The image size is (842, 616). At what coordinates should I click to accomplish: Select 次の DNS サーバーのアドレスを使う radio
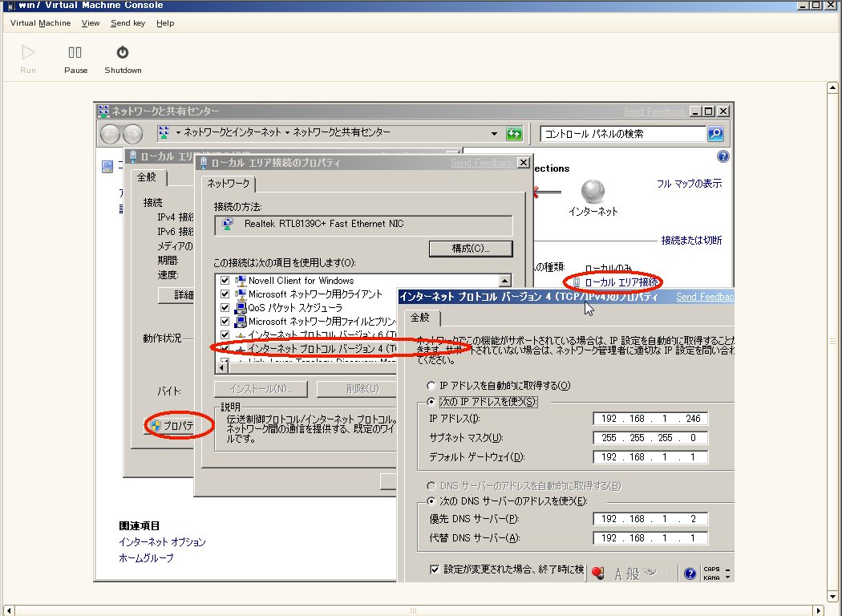coord(431,501)
